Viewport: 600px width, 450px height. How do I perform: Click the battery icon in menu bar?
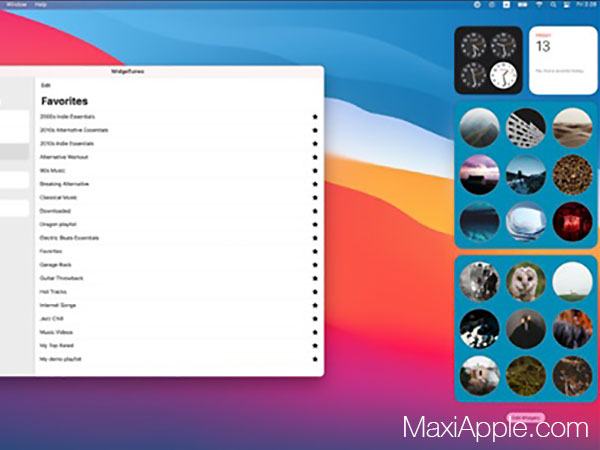(523, 5)
